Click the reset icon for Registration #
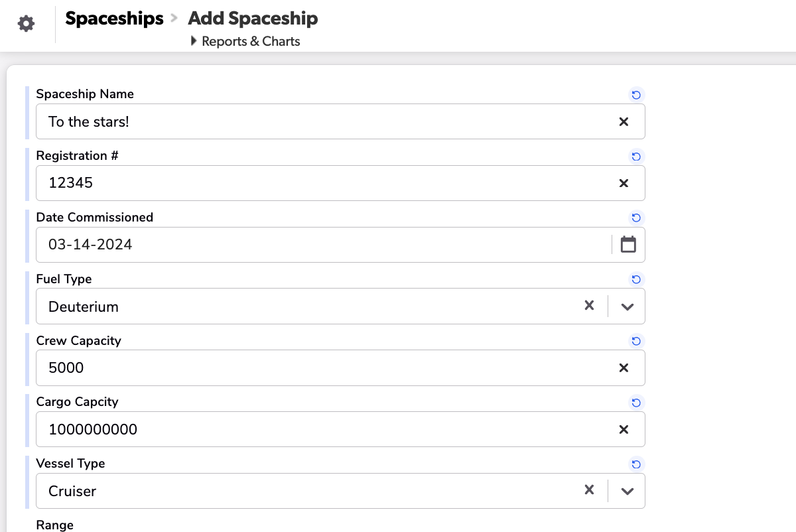796x532 pixels. pos(636,157)
